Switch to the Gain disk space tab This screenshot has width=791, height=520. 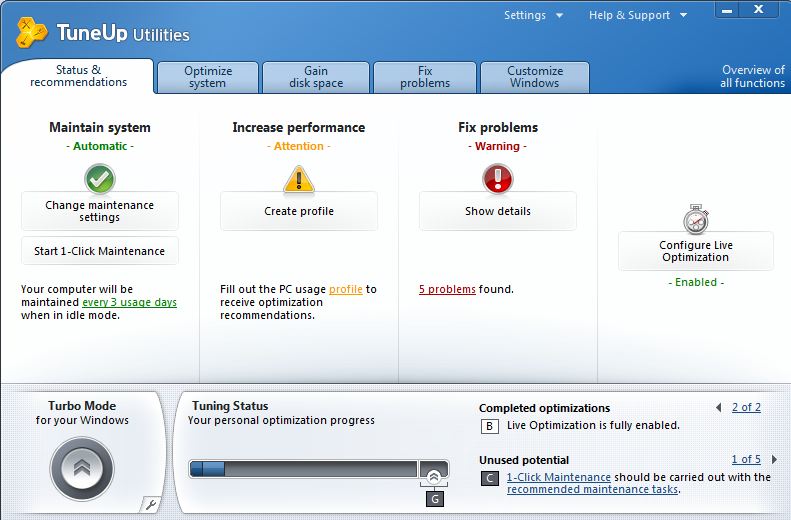(316, 77)
